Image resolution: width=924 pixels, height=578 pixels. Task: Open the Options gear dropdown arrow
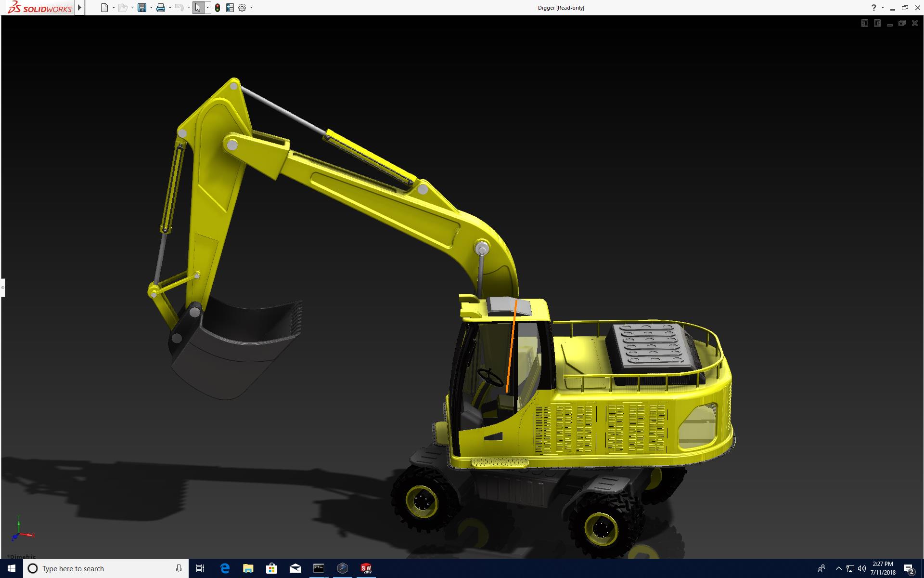coord(251,8)
